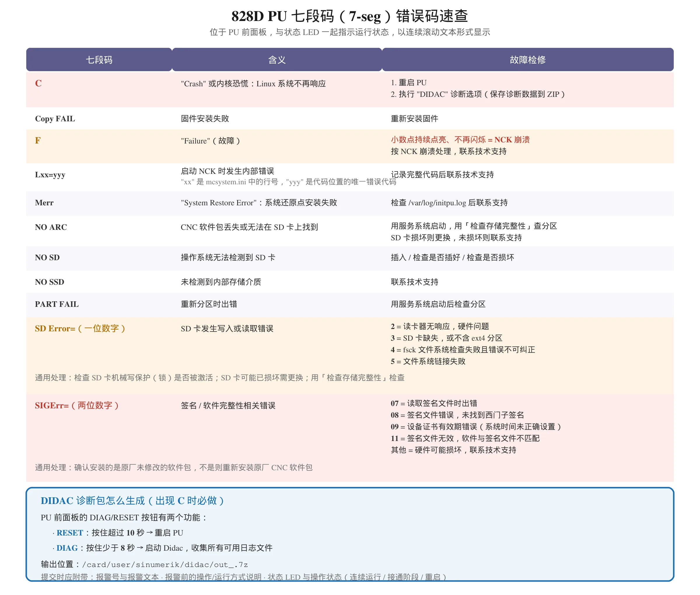
Task: Click the page title 828D PU 七段码错误码速查
Action: tap(350, 16)
